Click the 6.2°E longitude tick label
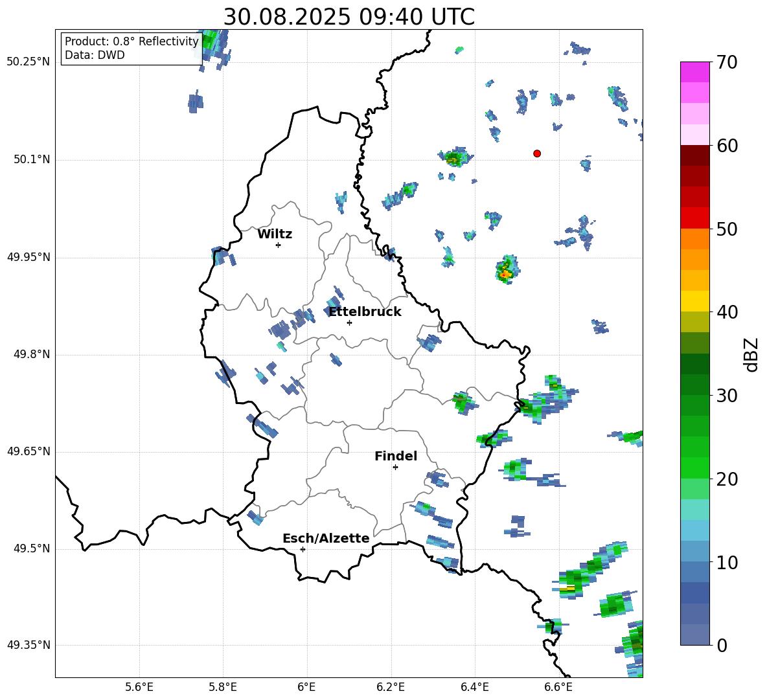Image resolution: width=767 pixels, height=700 pixels. tap(391, 686)
